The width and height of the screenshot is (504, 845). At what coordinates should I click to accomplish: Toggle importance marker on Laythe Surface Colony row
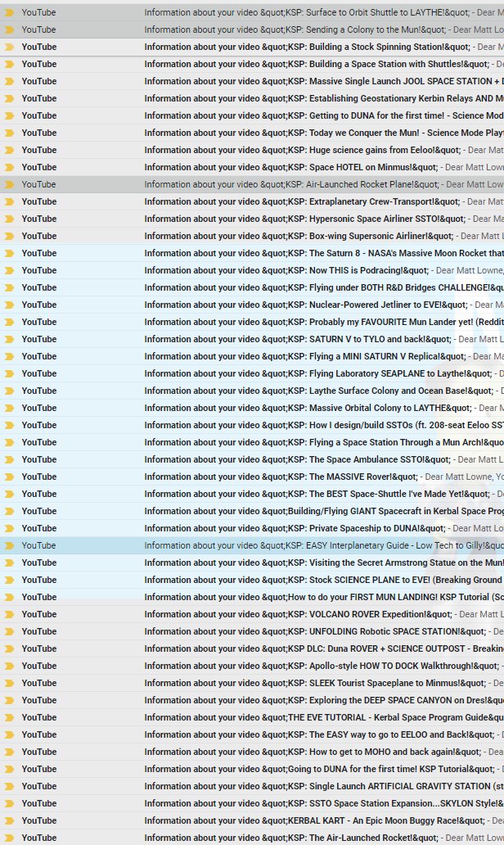9,391
